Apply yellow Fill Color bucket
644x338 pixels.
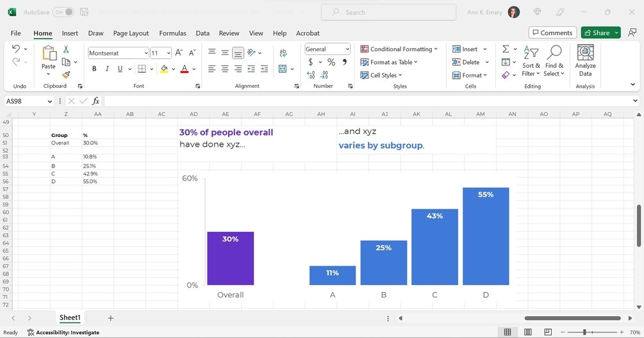pyautogui.click(x=164, y=69)
